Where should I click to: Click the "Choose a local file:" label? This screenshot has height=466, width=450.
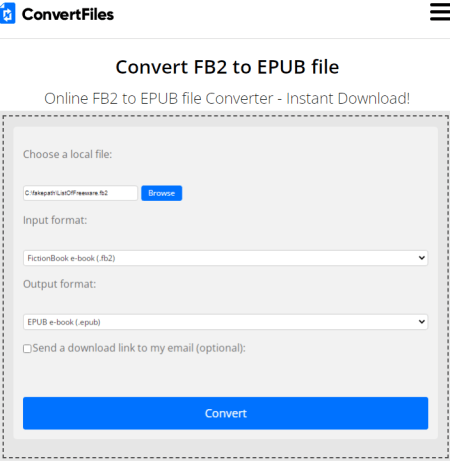tap(68, 154)
